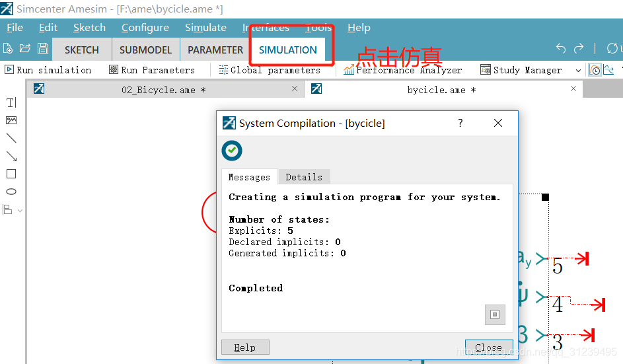
Task: Open Run Parameters
Action: 152,70
